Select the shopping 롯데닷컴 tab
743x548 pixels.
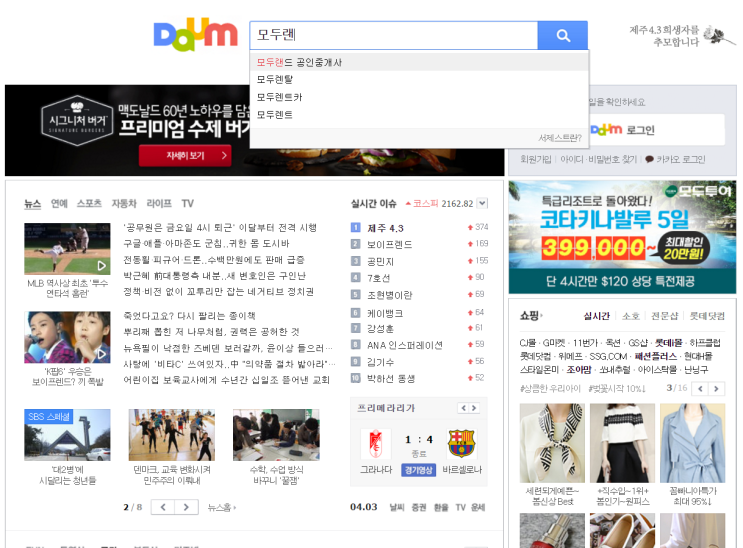point(707,316)
